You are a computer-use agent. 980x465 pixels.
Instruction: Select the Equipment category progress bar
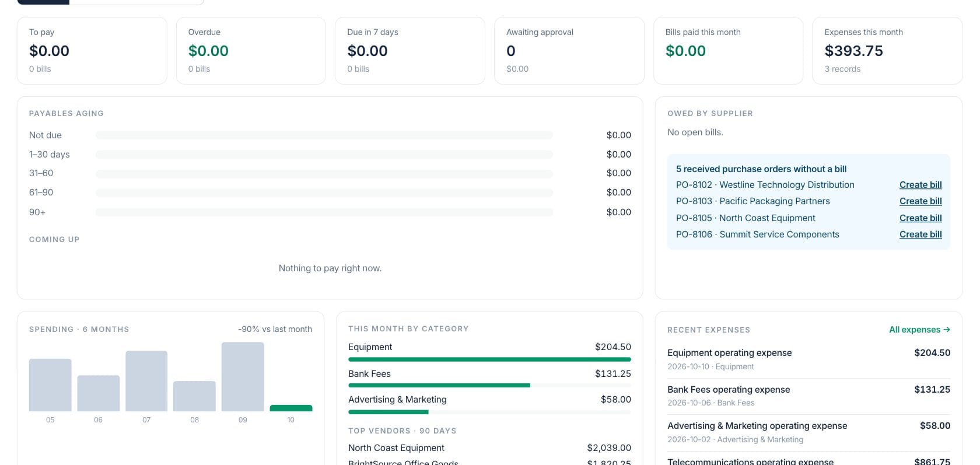489,359
